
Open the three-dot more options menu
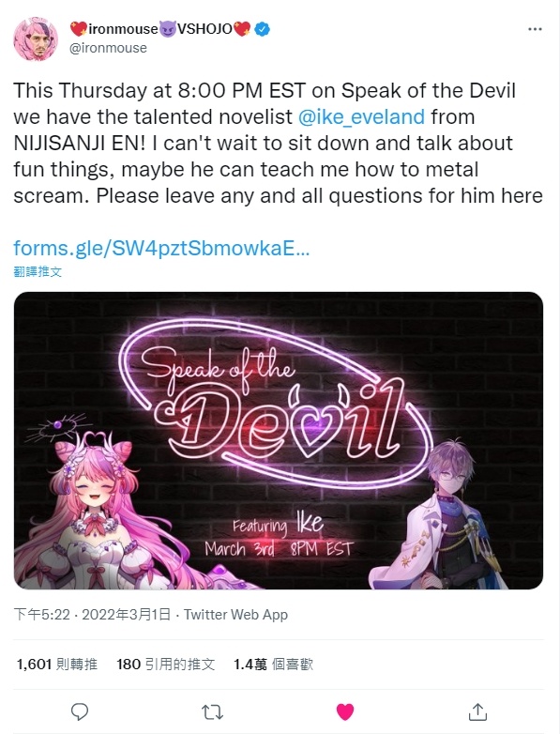pos(535,29)
